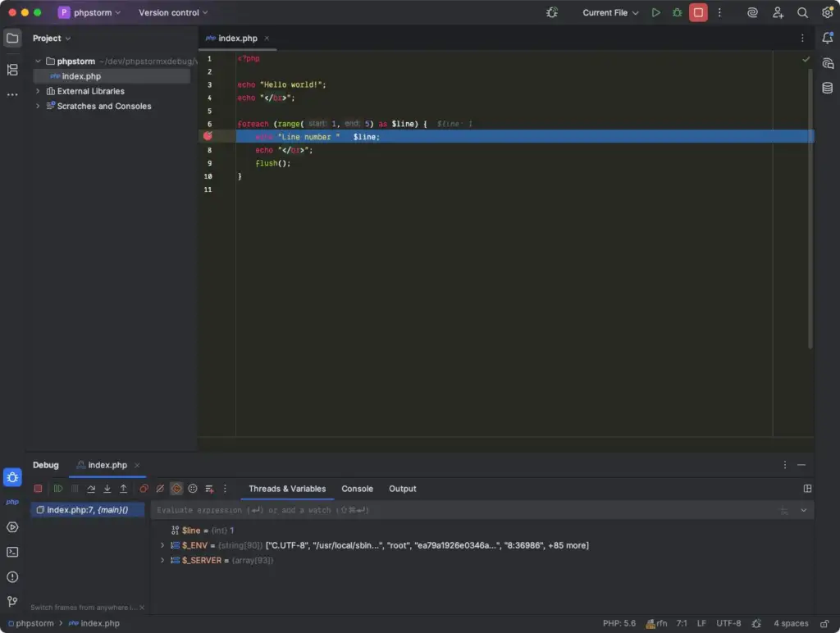Start debugging with the green bug icon
This screenshot has width=840, height=633.
click(x=677, y=12)
